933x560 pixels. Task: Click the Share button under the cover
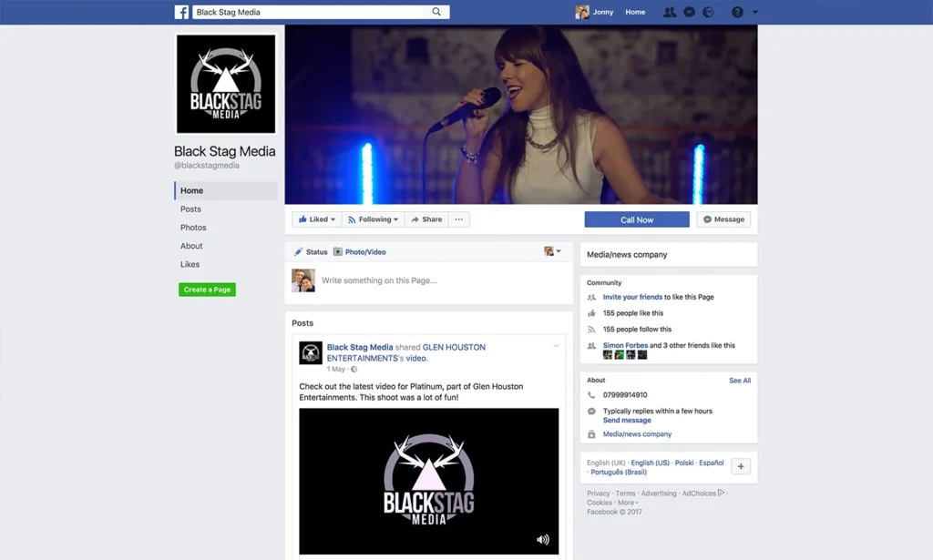426,219
